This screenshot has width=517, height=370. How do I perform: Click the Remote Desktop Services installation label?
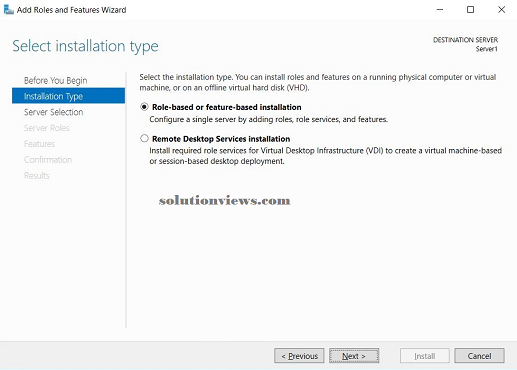click(x=221, y=139)
